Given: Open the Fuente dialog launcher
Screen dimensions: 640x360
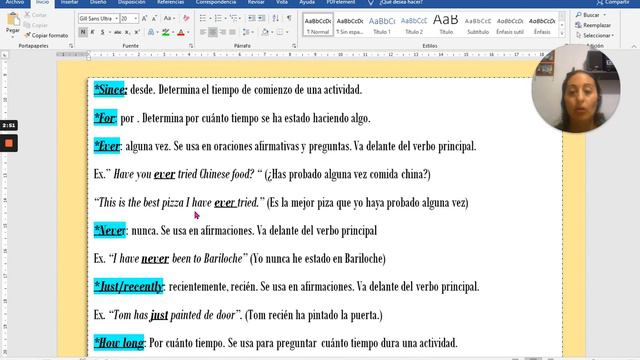Looking at the screenshot, I should (191, 46).
